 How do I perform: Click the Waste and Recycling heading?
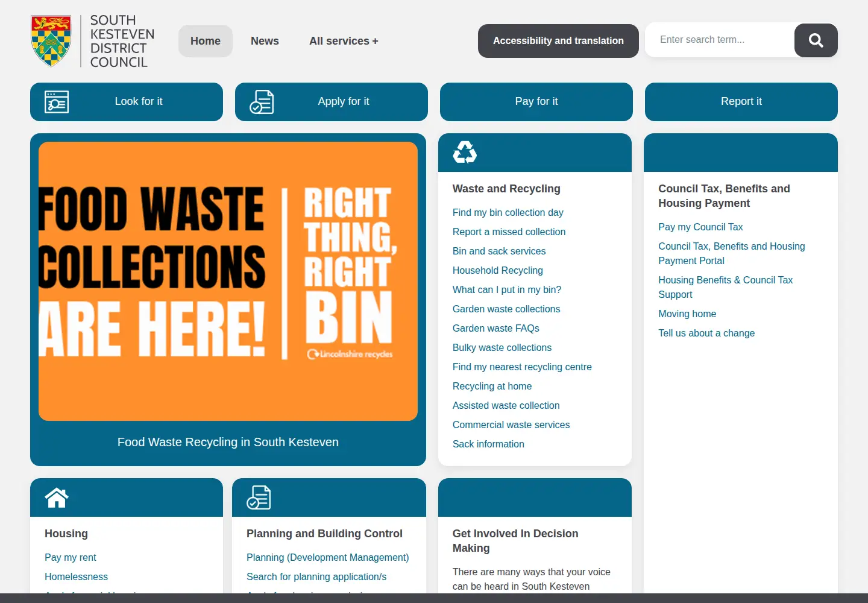506,189
